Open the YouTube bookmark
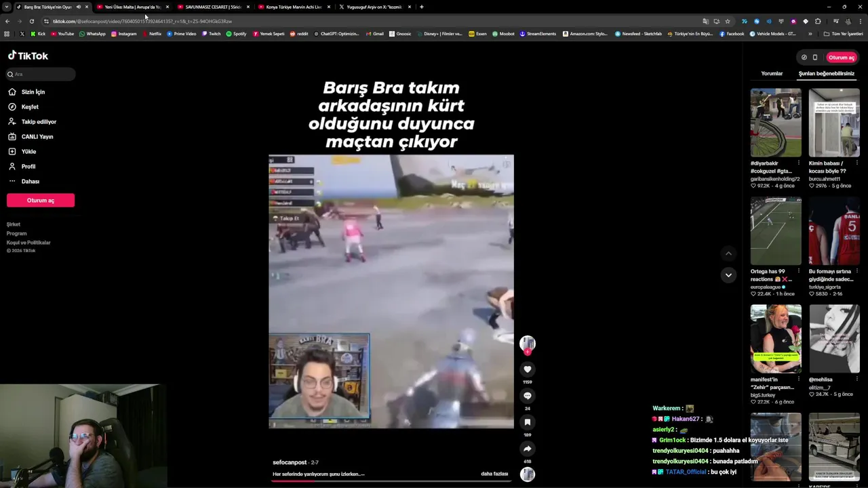Viewport: 868px width, 488px height. pos(62,33)
